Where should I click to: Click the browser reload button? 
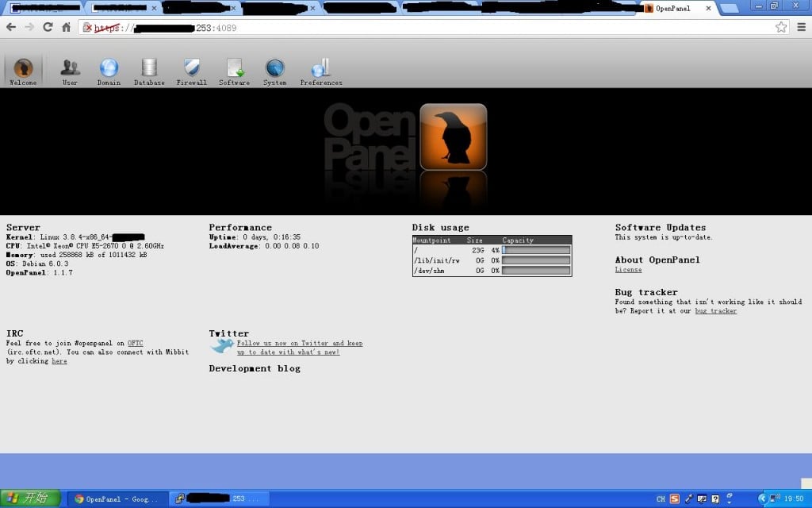pos(48,27)
